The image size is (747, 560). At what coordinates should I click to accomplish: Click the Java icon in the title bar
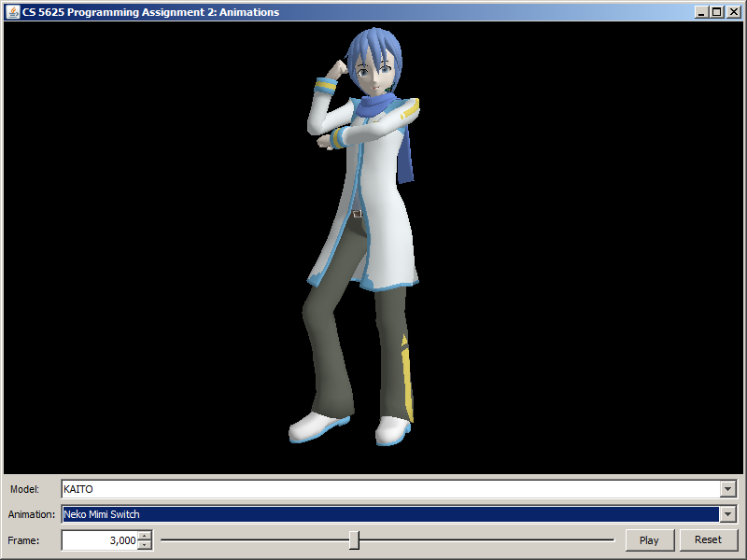click(13, 12)
